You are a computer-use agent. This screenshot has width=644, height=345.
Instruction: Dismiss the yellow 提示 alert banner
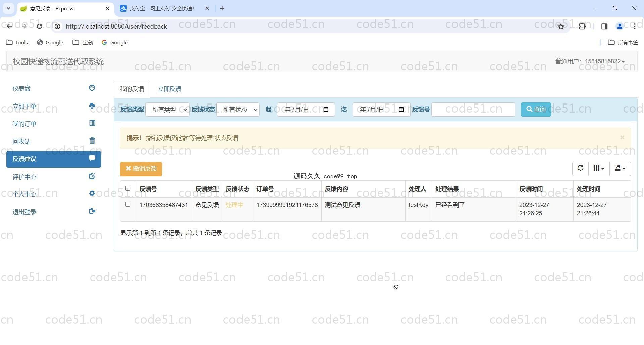coord(622,138)
